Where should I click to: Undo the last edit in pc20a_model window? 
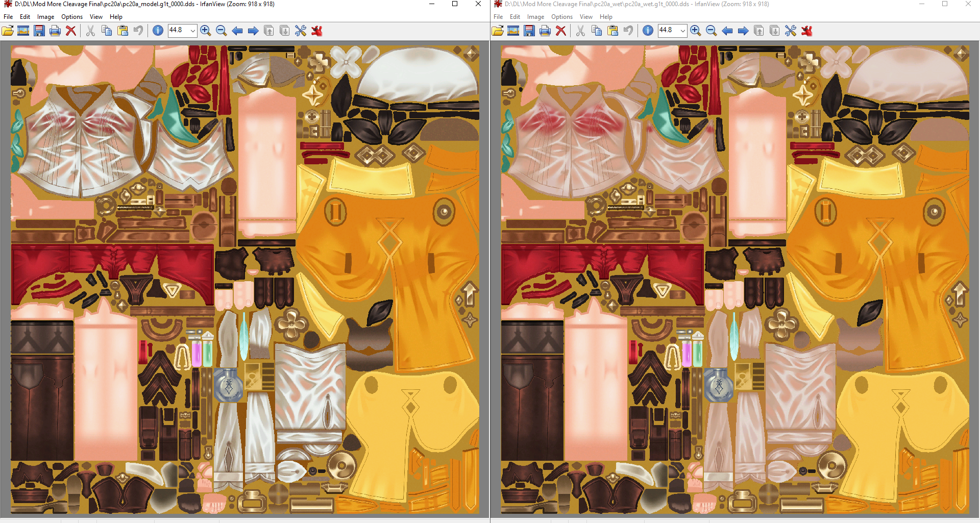(x=138, y=31)
